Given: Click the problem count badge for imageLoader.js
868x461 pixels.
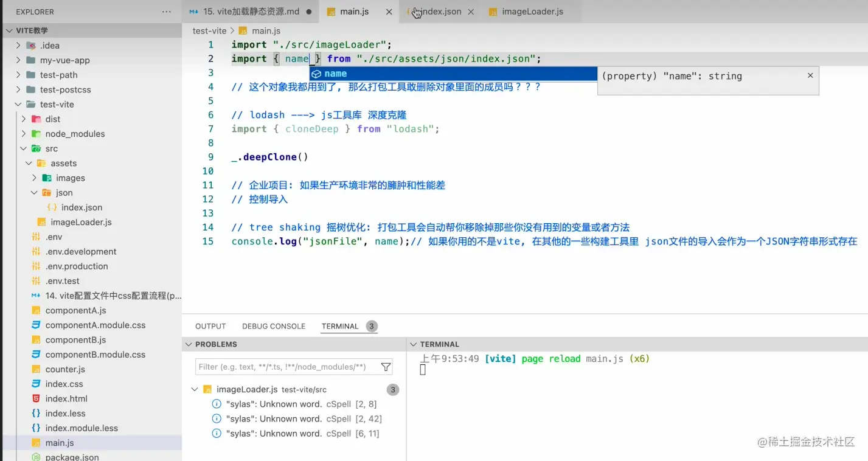Looking at the screenshot, I should tap(393, 389).
